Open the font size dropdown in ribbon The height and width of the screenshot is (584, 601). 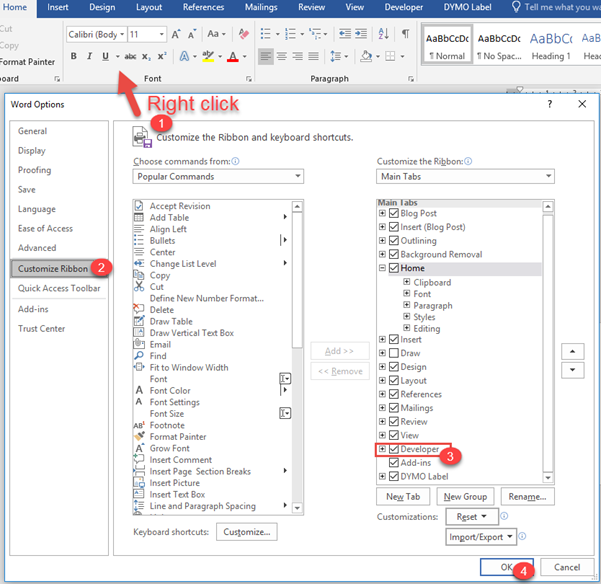162,34
